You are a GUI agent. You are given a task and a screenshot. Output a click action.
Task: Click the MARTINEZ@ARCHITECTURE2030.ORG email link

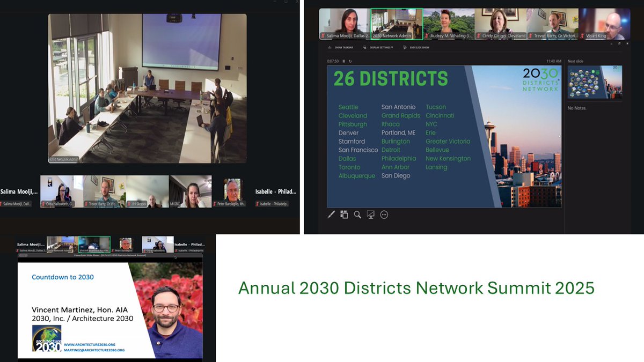coord(94,350)
